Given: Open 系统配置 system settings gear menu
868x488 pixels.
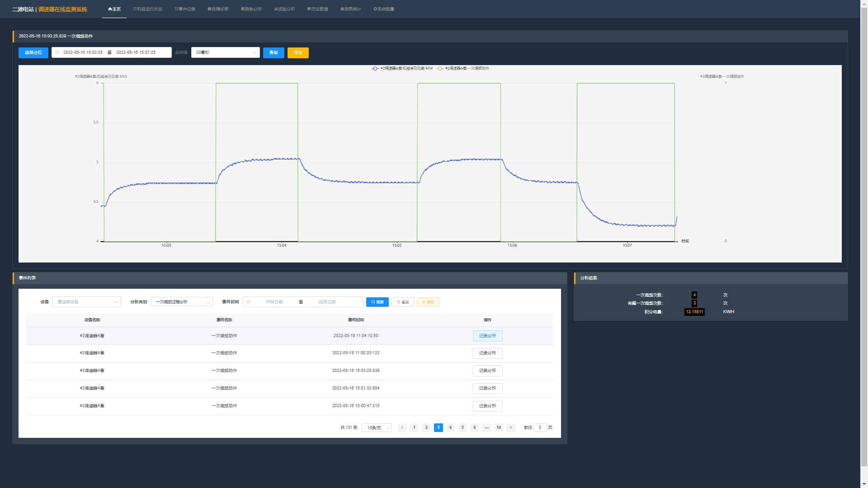Looking at the screenshot, I should pyautogui.click(x=384, y=9).
